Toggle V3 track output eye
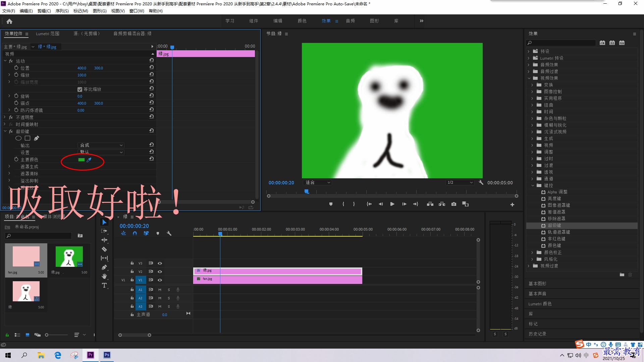644x362 pixels. pos(160,263)
